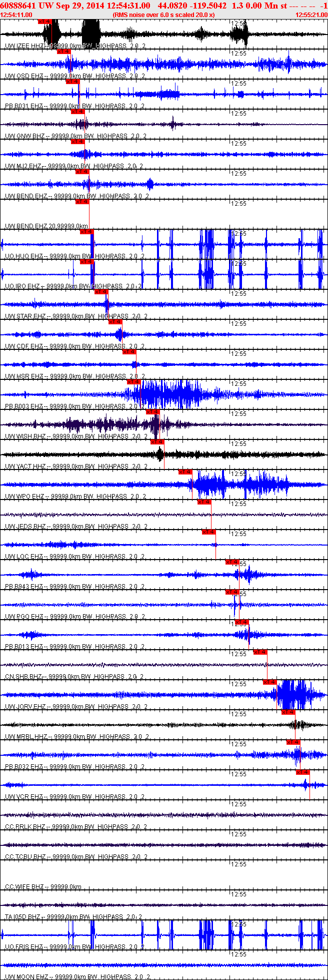Click the RMS noise scaling note
Viewport: 328px width, 980px height.
click(164, 15)
